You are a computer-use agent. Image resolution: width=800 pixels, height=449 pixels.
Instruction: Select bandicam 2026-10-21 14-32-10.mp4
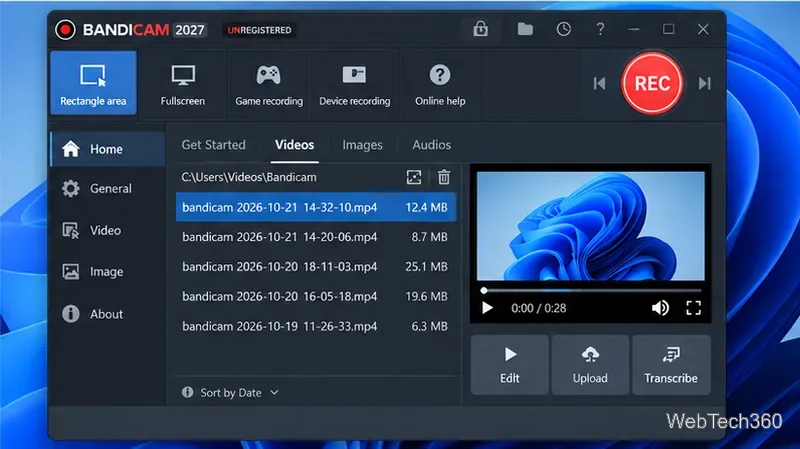point(316,207)
